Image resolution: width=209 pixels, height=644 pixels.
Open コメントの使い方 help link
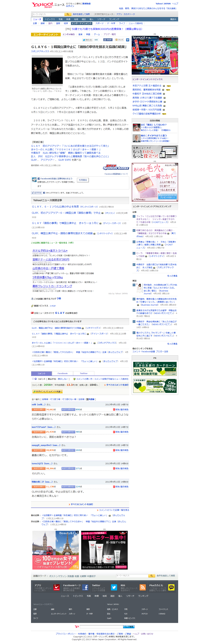pyautogui.click(x=84, y=379)
